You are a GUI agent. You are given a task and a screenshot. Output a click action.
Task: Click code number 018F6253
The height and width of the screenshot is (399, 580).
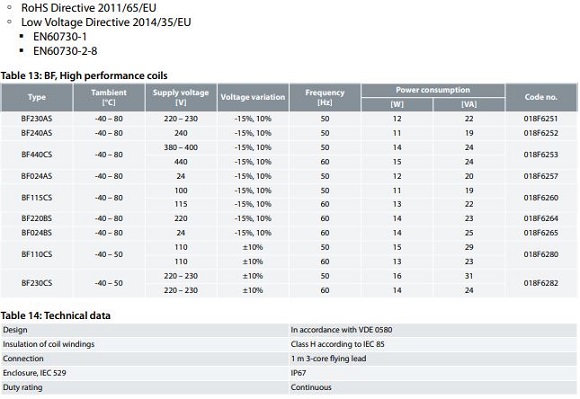[x=540, y=155]
